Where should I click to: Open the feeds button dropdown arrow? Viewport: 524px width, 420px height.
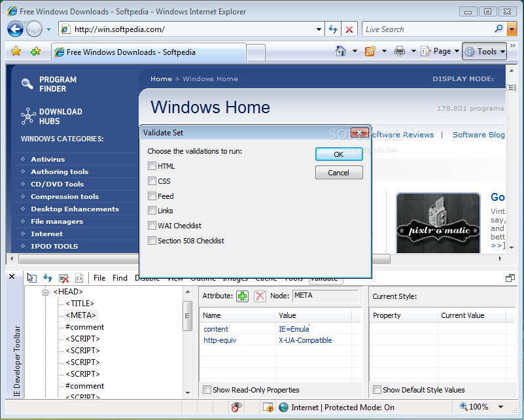pyautogui.click(x=384, y=51)
